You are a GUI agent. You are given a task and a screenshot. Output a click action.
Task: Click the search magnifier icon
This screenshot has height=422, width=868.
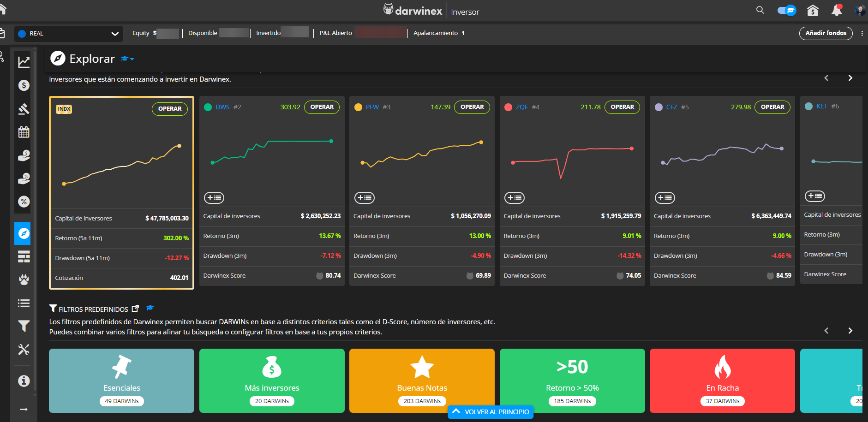click(760, 10)
